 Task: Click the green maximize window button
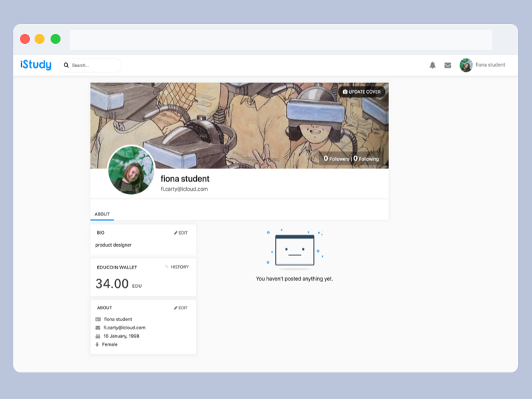pos(55,39)
